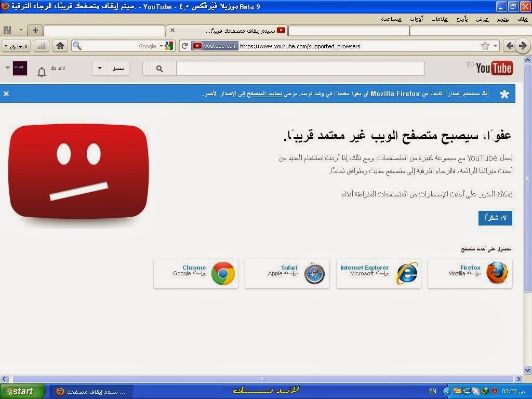Open tab list dropdown arrow near grid

click(21, 30)
